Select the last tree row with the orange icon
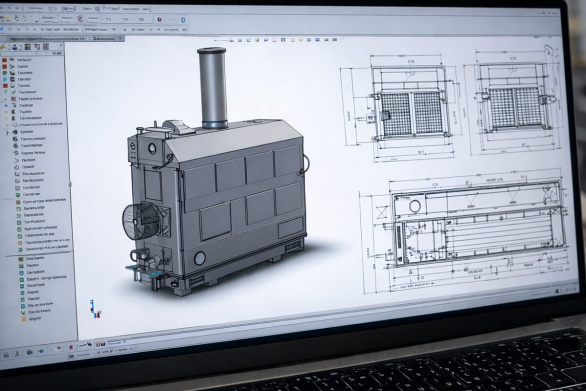This screenshot has width=586, height=391. tap(31, 319)
